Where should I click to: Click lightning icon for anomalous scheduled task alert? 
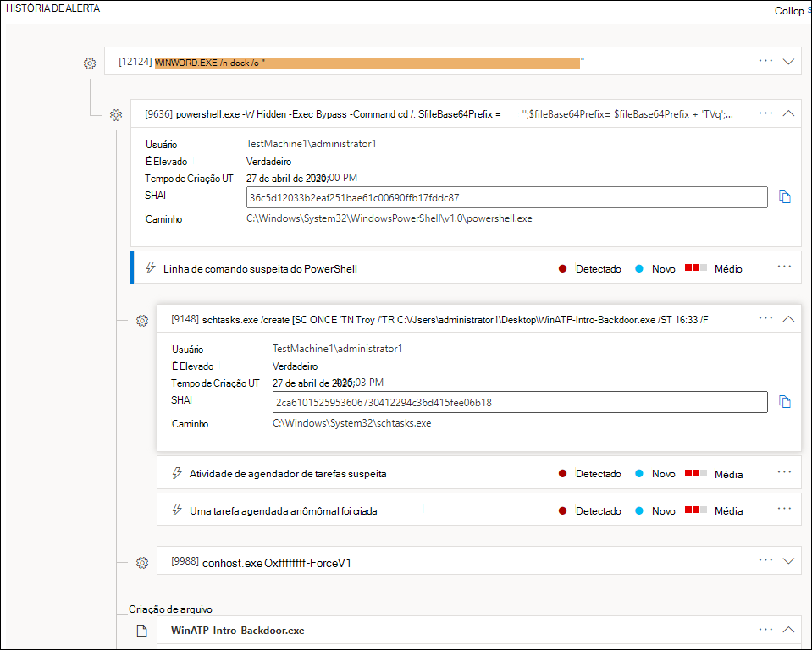[177, 510]
